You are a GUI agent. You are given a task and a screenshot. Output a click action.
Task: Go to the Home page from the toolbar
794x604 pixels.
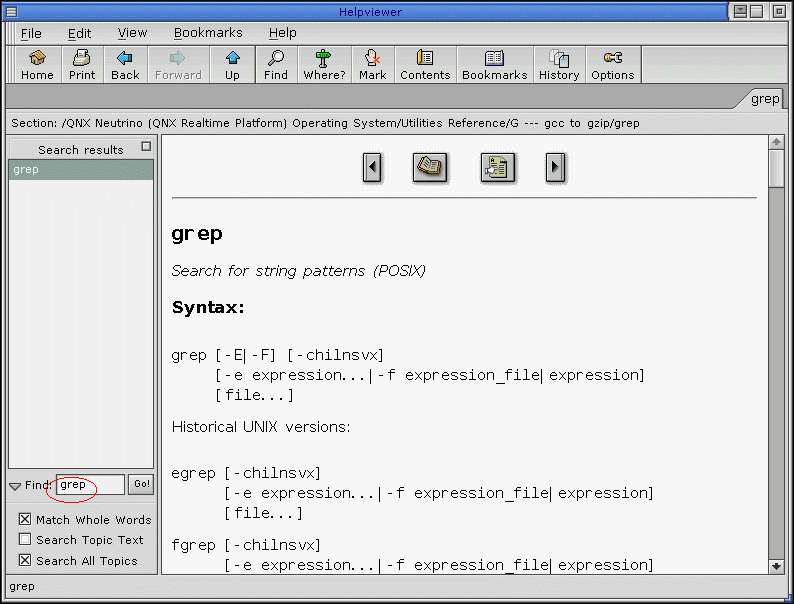tap(37, 65)
